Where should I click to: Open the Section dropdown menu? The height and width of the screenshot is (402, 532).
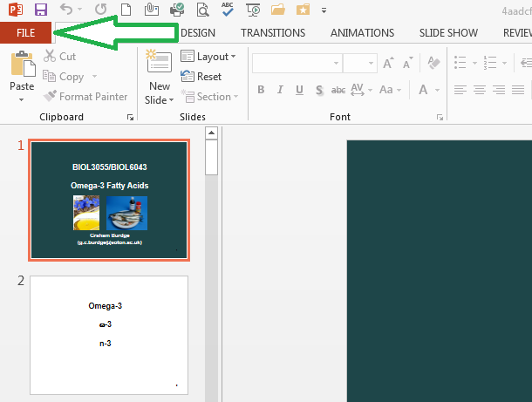click(208, 97)
